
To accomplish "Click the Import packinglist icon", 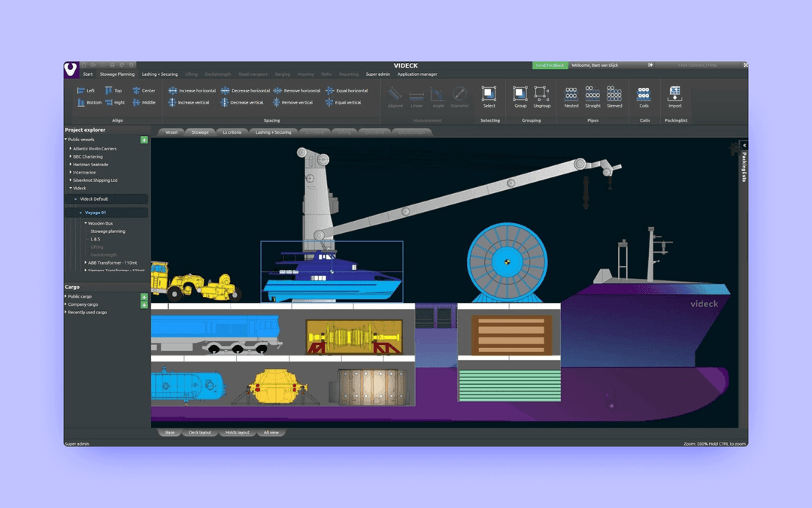I will point(674,93).
